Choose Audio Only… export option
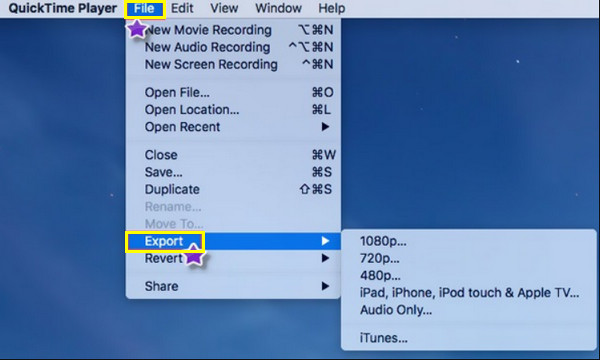The height and width of the screenshot is (360, 600). pyautogui.click(x=468, y=310)
